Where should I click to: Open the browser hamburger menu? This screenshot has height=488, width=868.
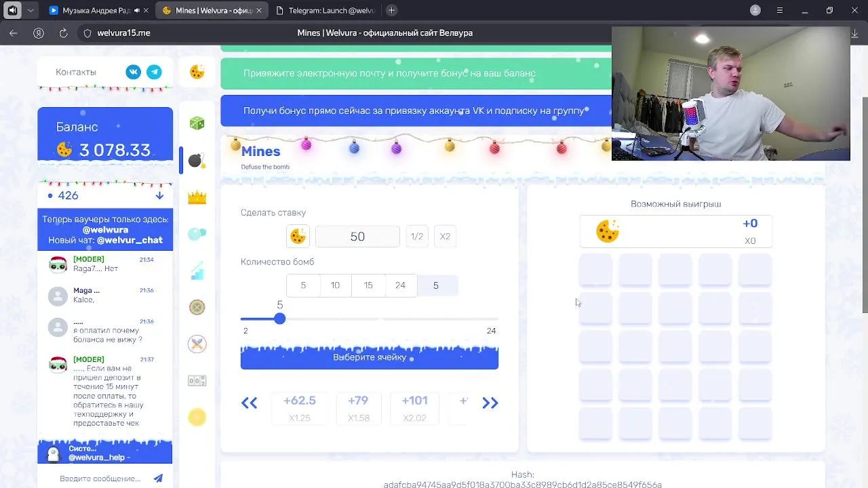pyautogui.click(x=780, y=10)
